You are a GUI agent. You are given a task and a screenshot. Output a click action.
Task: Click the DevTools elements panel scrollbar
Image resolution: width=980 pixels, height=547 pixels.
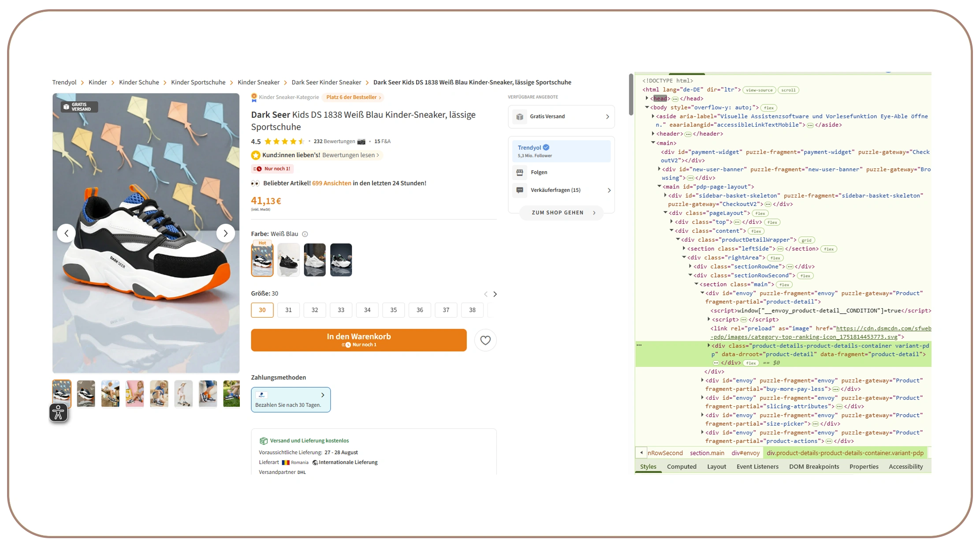click(x=631, y=95)
